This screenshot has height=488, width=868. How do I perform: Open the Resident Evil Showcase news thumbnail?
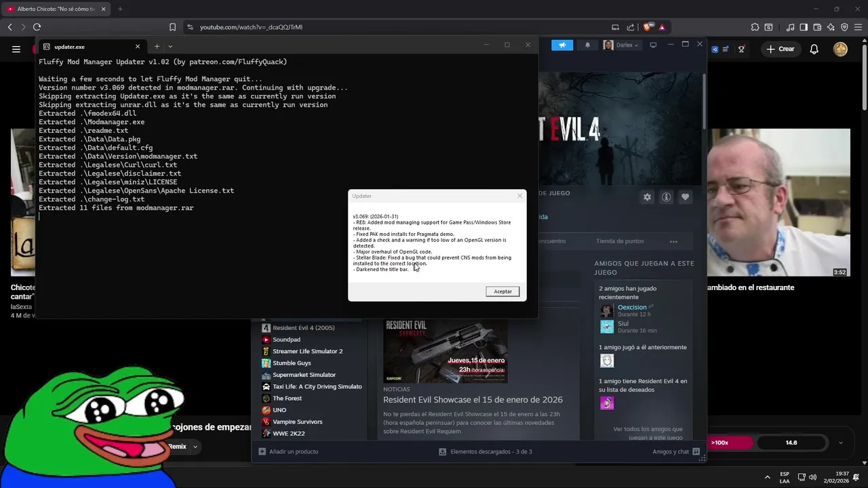coord(446,350)
